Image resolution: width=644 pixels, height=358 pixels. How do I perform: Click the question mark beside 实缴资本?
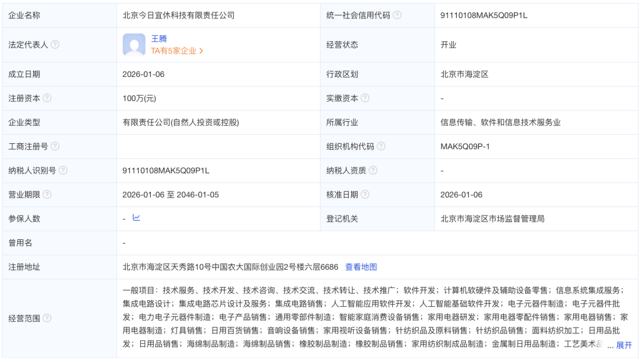coord(365,98)
